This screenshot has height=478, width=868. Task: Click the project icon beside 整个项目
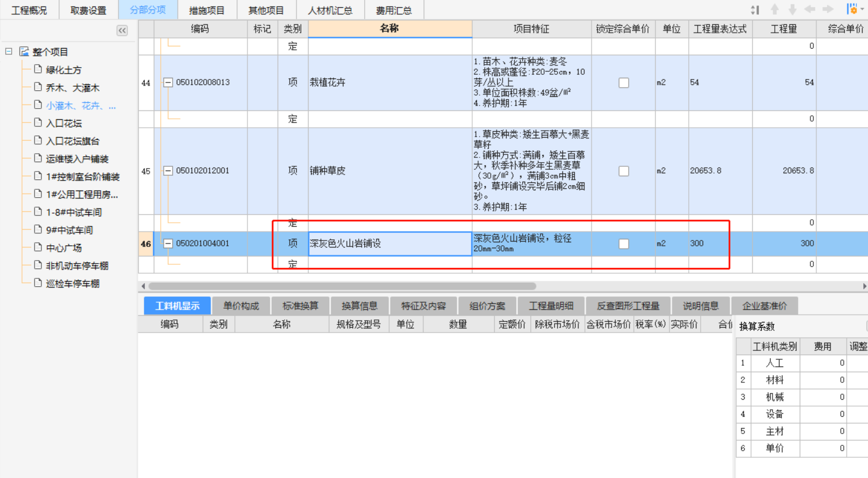[24, 52]
